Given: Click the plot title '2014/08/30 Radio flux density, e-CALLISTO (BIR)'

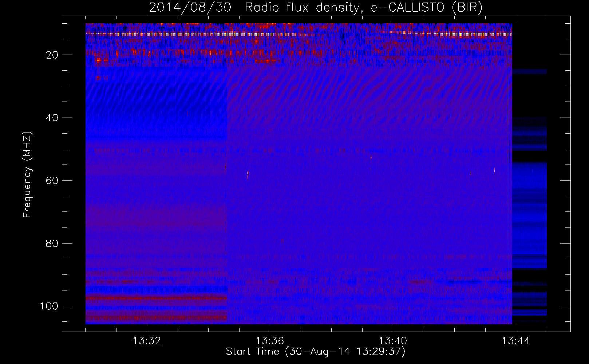Looking at the screenshot, I should (316, 8).
